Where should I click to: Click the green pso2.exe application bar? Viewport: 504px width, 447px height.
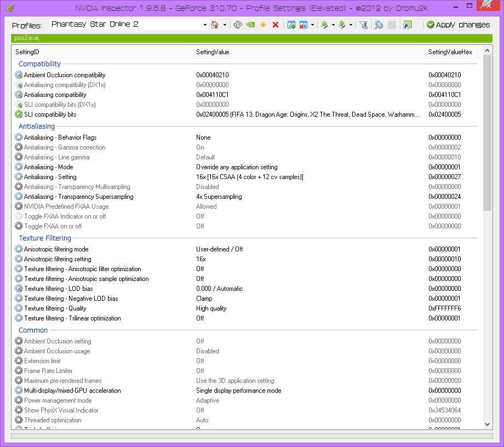251,38
